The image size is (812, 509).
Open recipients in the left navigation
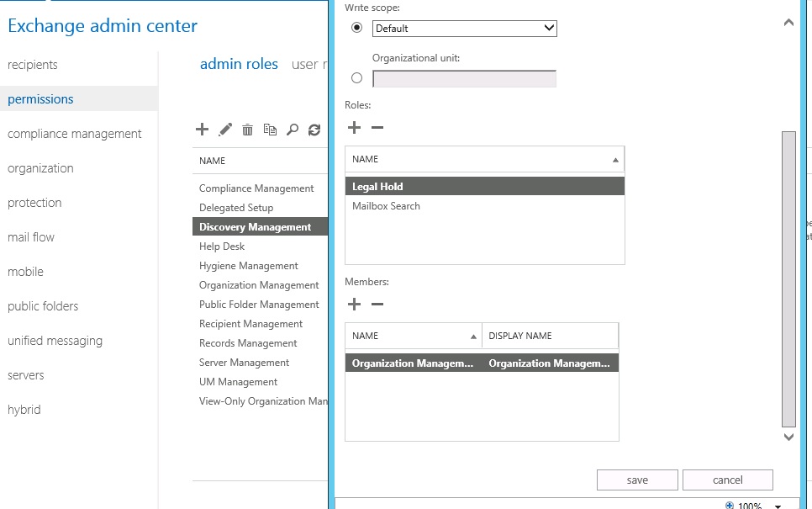33,65
